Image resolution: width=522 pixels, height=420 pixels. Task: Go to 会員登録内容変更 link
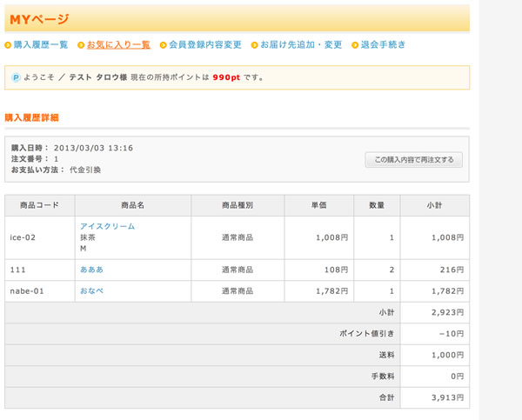point(205,44)
